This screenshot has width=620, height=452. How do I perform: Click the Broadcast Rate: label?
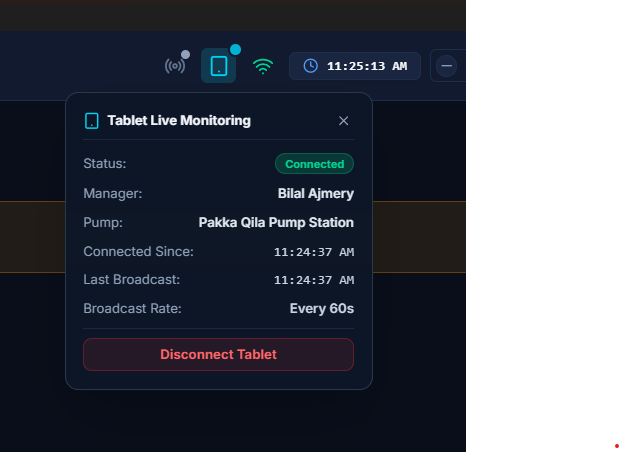tap(132, 308)
